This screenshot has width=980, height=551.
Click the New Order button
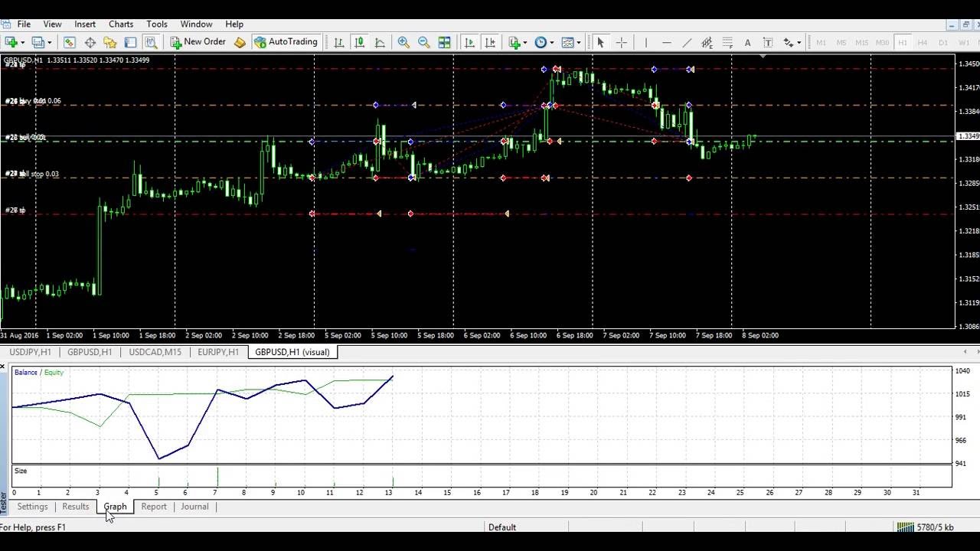198,42
